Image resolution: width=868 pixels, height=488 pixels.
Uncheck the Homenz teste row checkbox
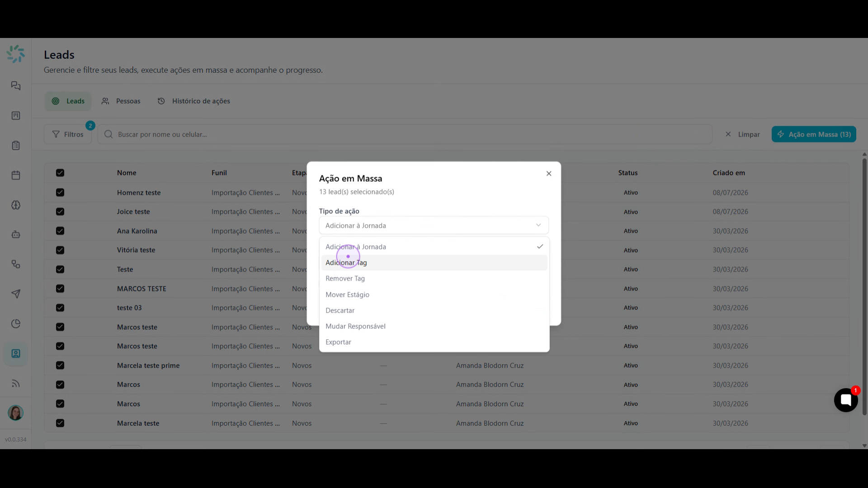(60, 192)
